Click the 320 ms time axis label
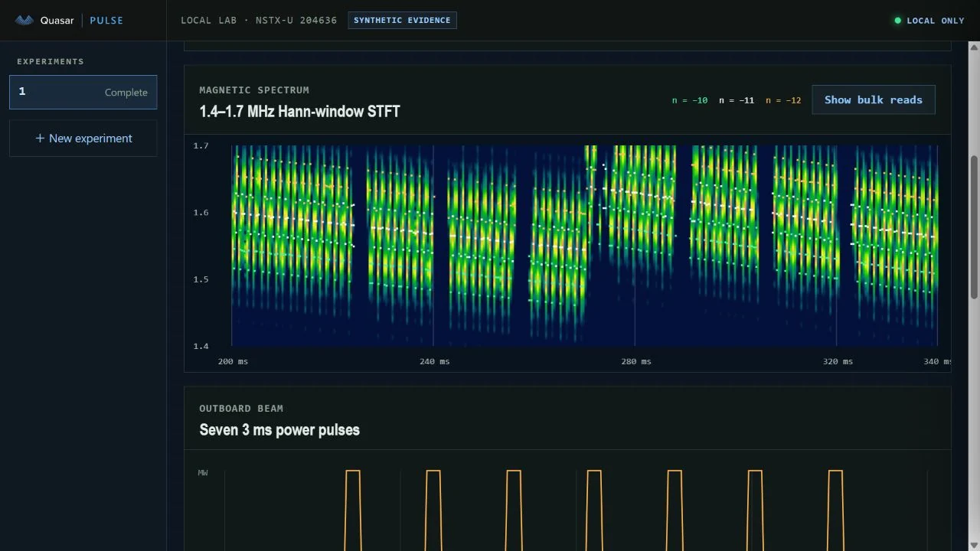Image resolution: width=980 pixels, height=551 pixels. point(838,362)
